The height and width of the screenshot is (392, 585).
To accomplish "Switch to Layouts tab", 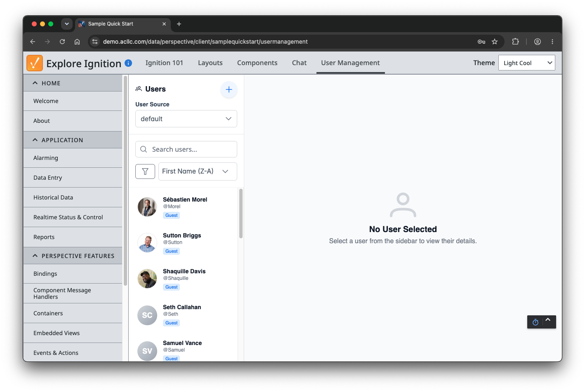I will (210, 63).
